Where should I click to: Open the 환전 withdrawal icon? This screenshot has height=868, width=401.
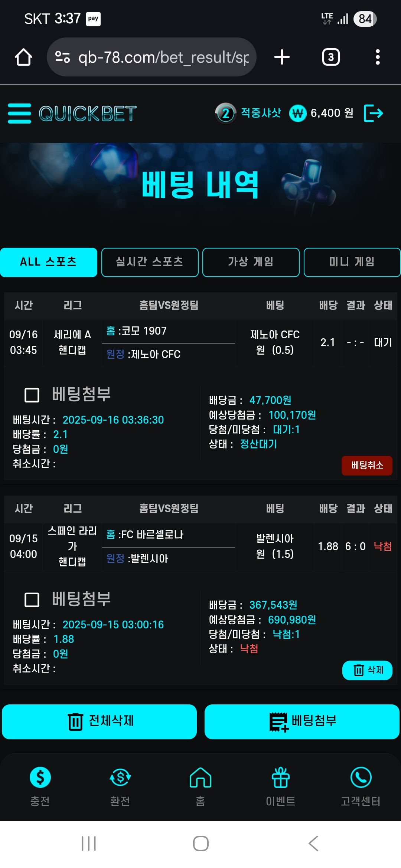(120, 777)
